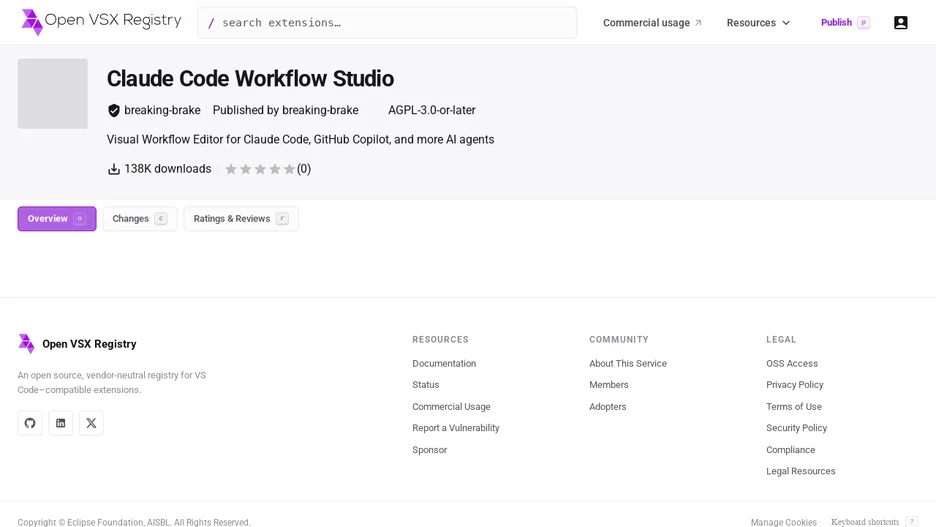
Task: Open the OSS Access link
Action: 792,363
